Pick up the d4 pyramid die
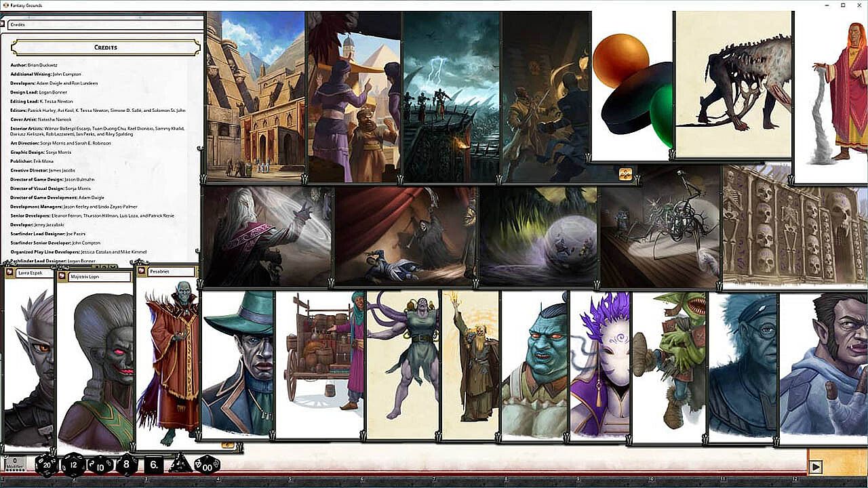 click(x=180, y=464)
